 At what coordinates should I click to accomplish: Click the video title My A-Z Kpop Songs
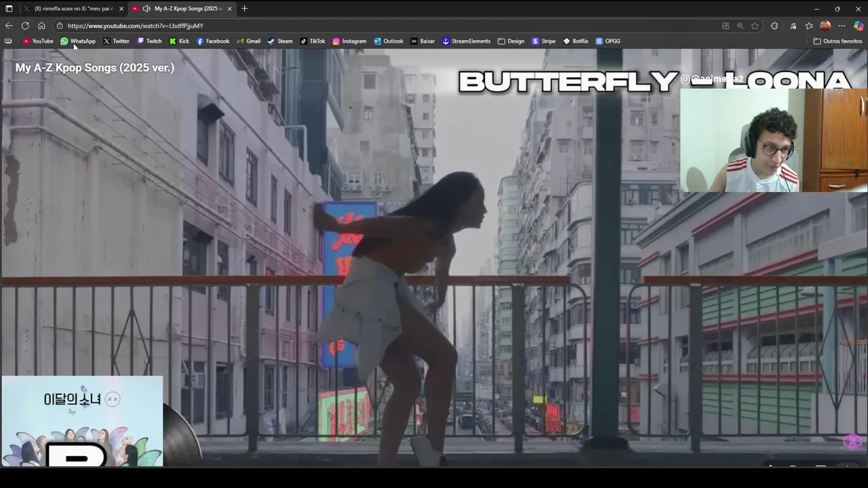point(95,68)
